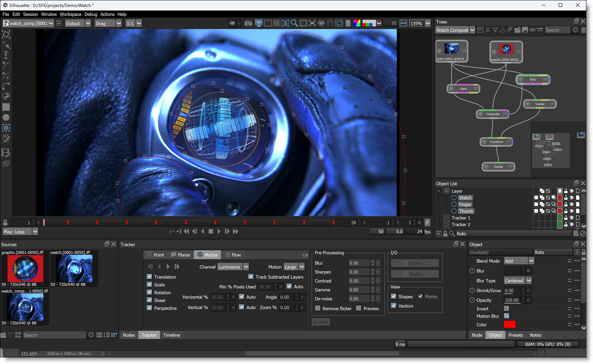The image size is (593, 364).
Task: Click the magnifier zoom icon in viewer toolbar
Action: coord(294,23)
